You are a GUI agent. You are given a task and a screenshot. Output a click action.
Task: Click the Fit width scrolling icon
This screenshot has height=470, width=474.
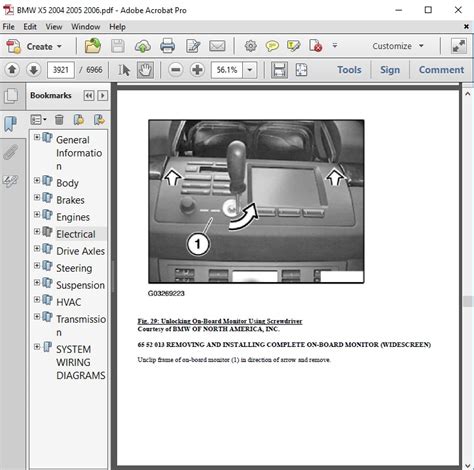279,70
